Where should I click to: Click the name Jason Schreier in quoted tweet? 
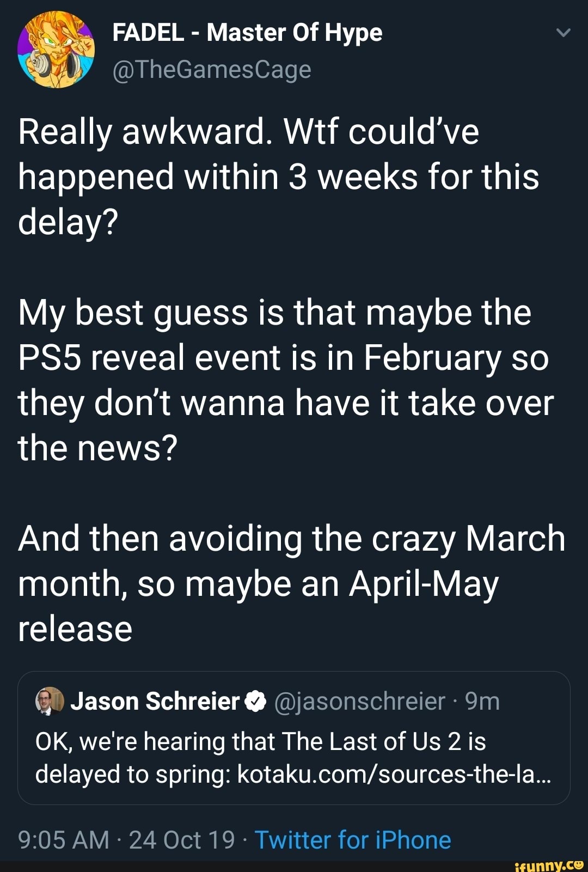(x=155, y=701)
